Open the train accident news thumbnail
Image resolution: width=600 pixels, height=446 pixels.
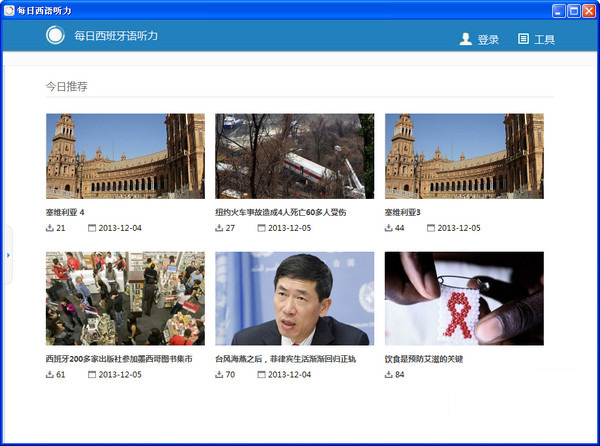coord(295,156)
